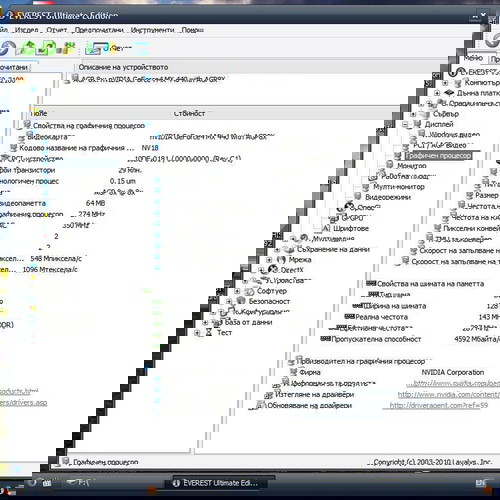Click the Шрифтове font icon in the tree

click(326, 228)
